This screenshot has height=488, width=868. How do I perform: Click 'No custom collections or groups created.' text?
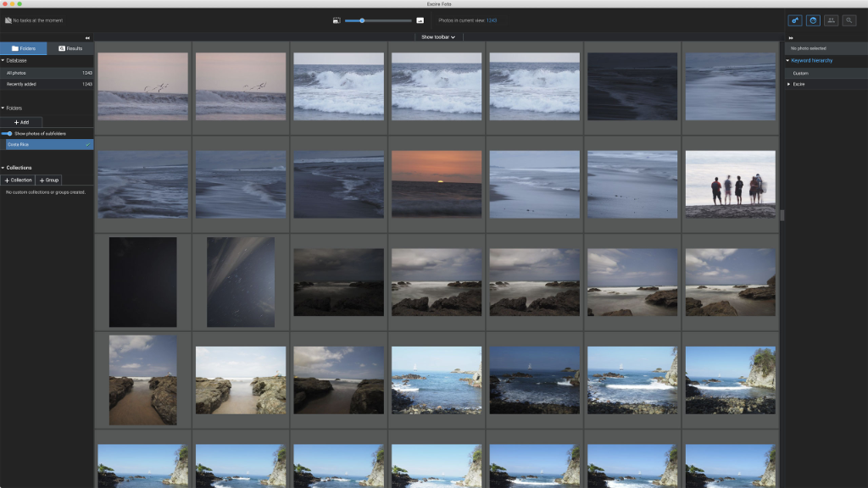click(46, 192)
